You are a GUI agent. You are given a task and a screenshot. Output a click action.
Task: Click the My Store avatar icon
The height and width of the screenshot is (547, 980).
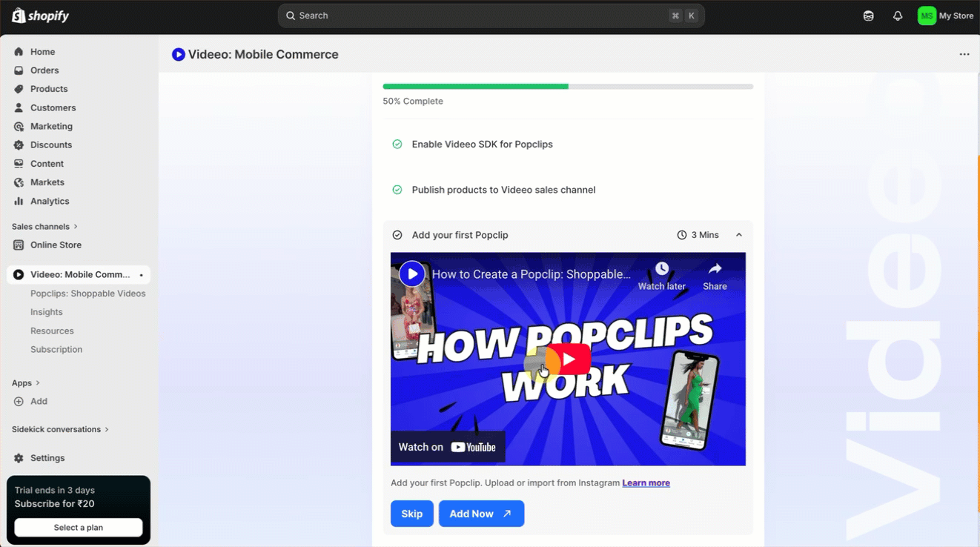tap(927, 16)
